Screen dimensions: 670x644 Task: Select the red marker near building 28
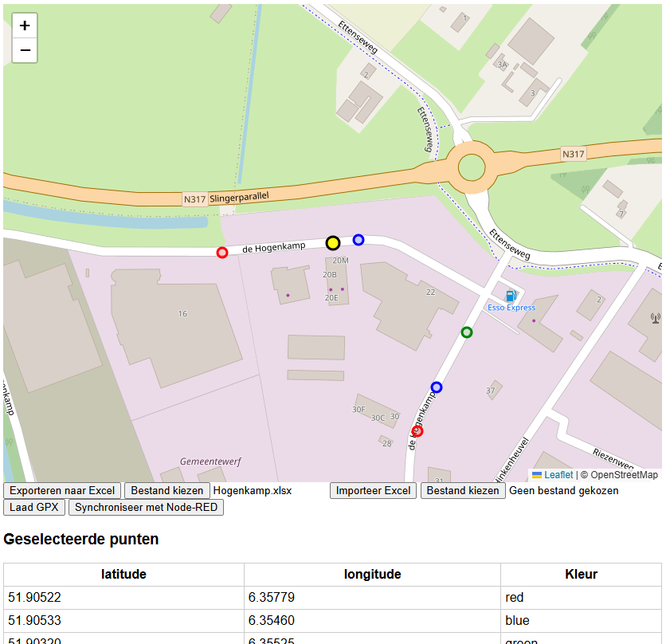417,430
